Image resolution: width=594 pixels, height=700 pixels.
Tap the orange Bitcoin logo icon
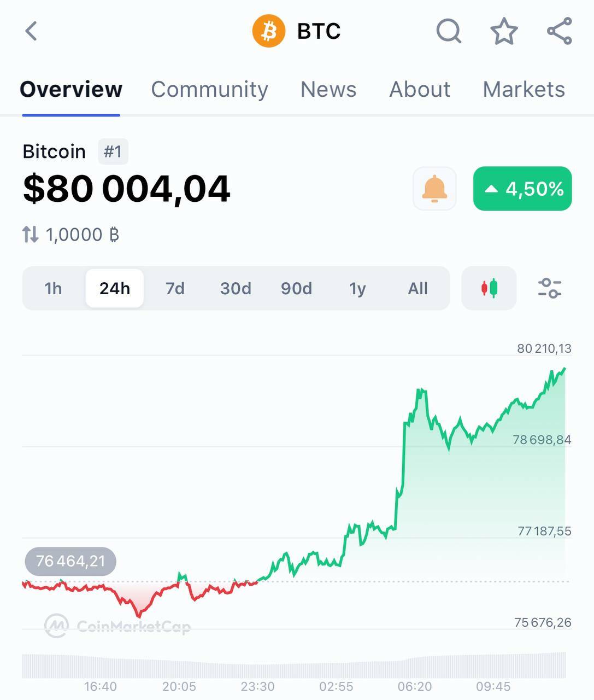(x=268, y=31)
